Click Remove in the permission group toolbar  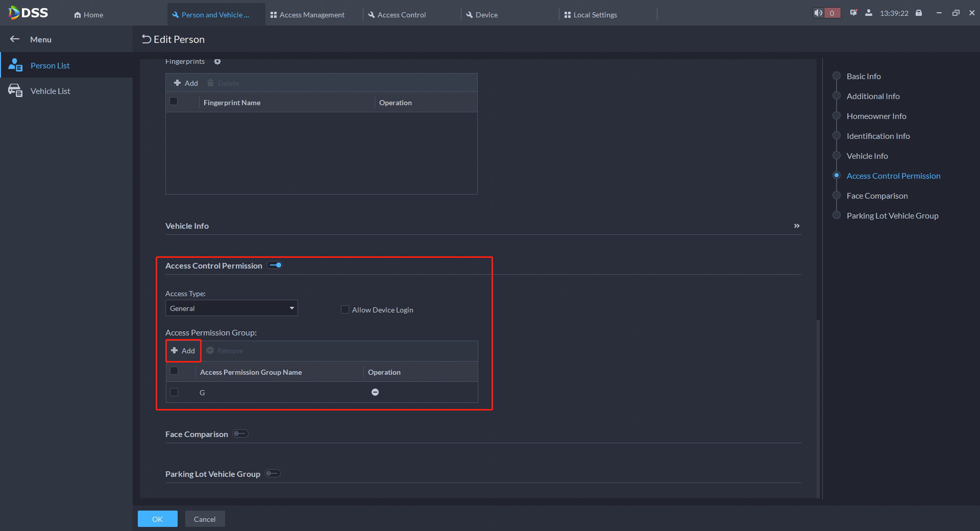225,351
